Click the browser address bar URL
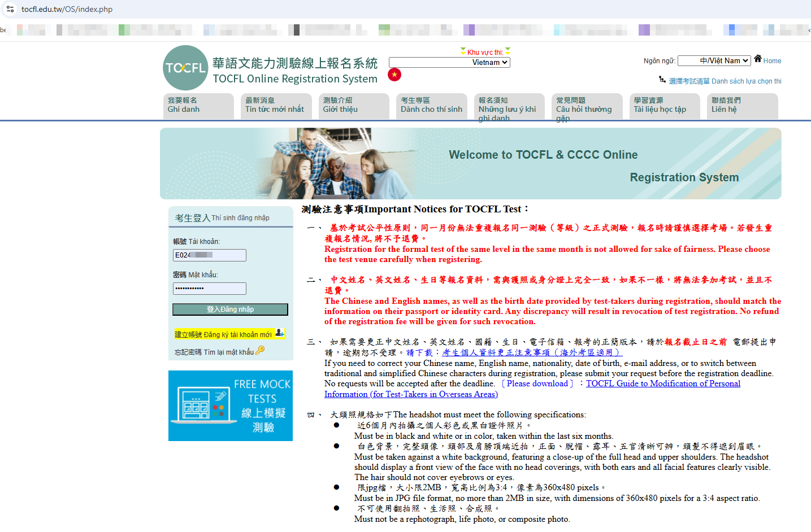The image size is (811, 532). click(x=67, y=9)
